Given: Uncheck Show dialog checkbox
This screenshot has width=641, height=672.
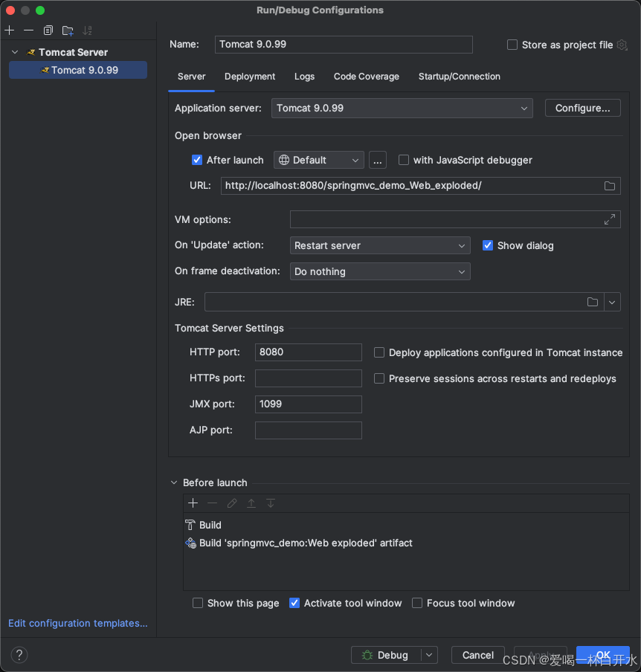Looking at the screenshot, I should coord(488,245).
